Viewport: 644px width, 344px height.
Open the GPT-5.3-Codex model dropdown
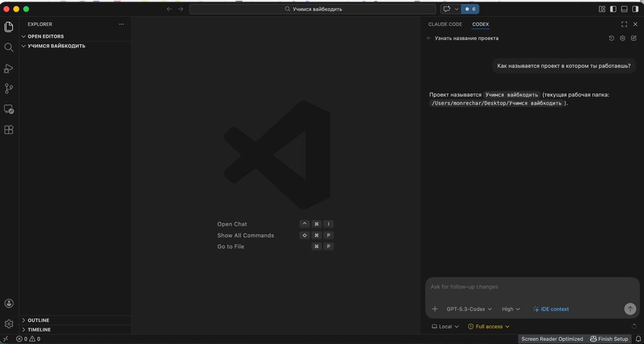(469, 309)
